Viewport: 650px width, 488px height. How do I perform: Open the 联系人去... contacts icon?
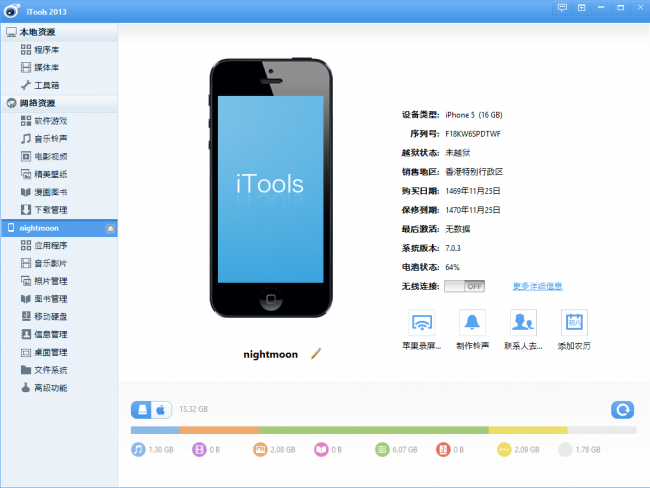(x=523, y=323)
